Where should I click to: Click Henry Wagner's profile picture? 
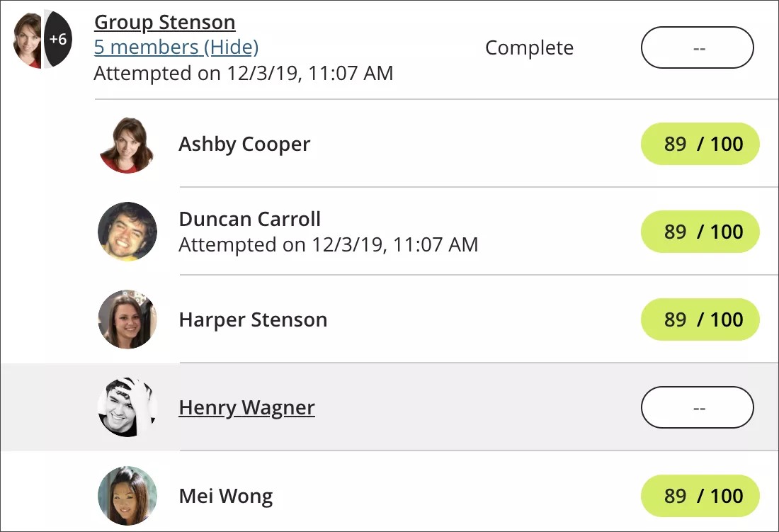(127, 407)
